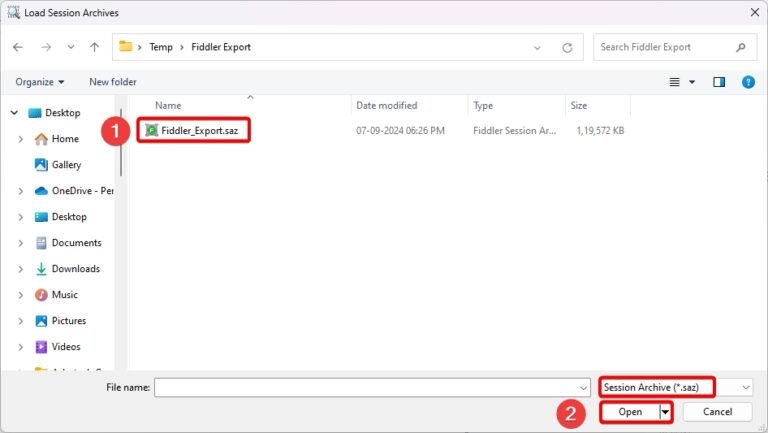Viewport: 768px width, 433px height.
Task: Click the search magnifier icon
Action: (x=741, y=47)
